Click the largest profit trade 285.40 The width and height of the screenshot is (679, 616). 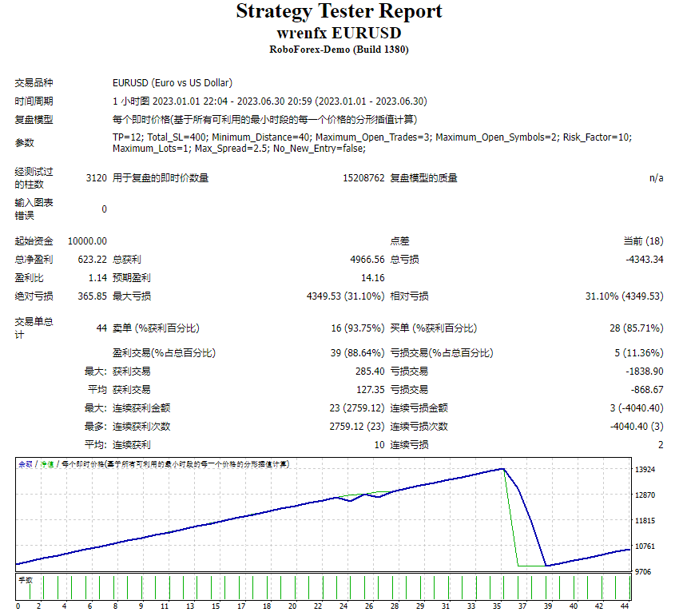pos(370,372)
